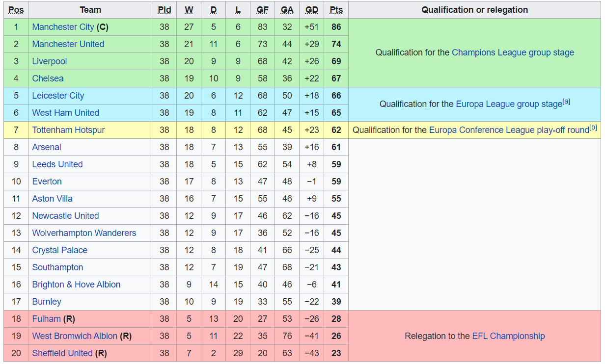605x364 pixels.
Task: Click the Manchester United link
Action: 68,44
